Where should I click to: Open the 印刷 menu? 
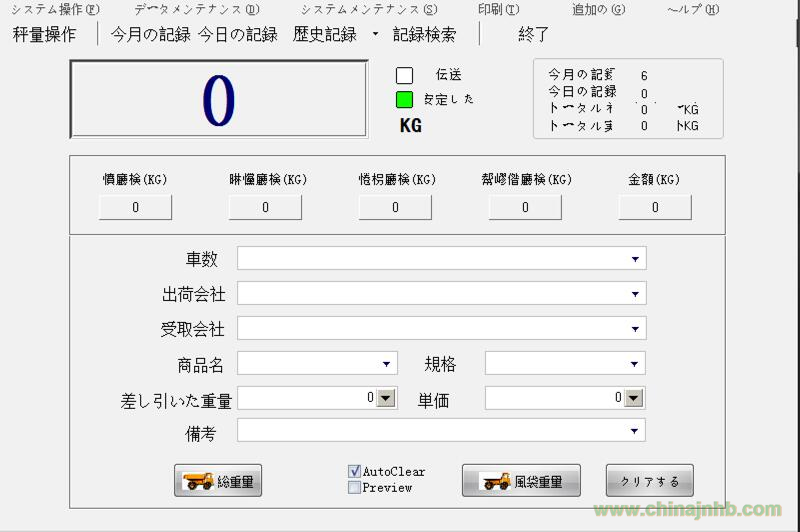(x=498, y=10)
